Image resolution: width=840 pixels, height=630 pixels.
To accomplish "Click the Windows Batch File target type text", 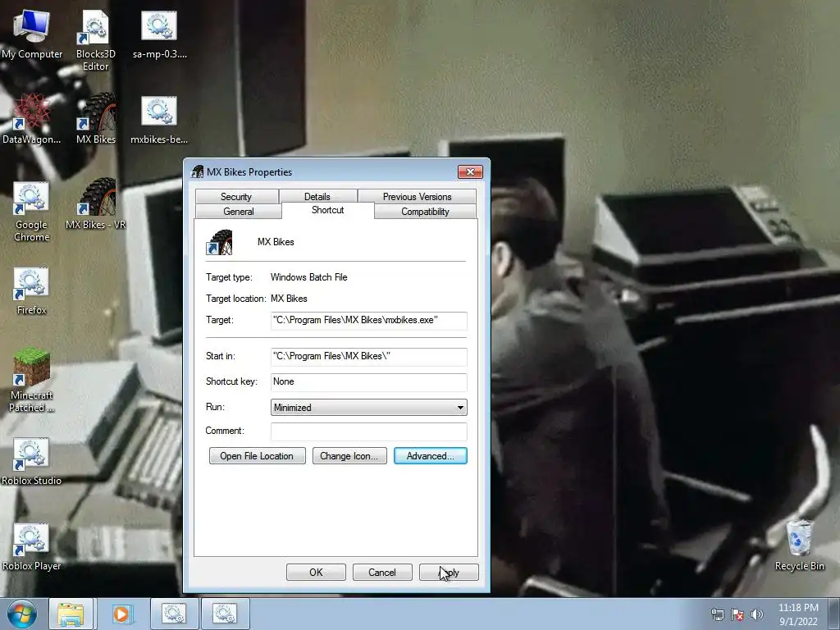I will tap(308, 277).
